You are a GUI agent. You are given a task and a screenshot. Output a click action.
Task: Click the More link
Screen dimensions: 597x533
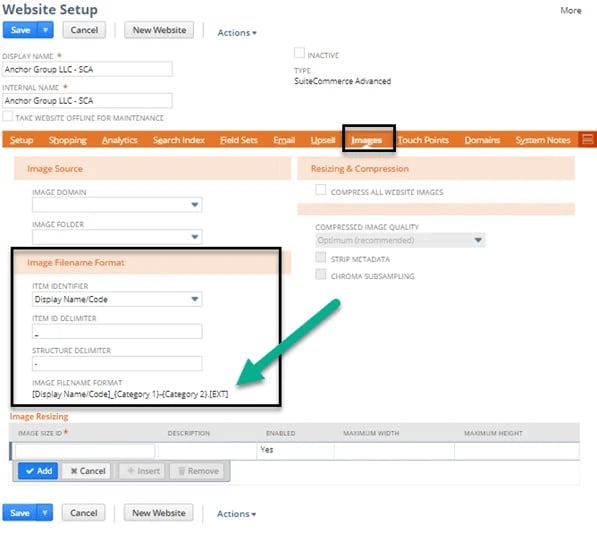coord(571,10)
